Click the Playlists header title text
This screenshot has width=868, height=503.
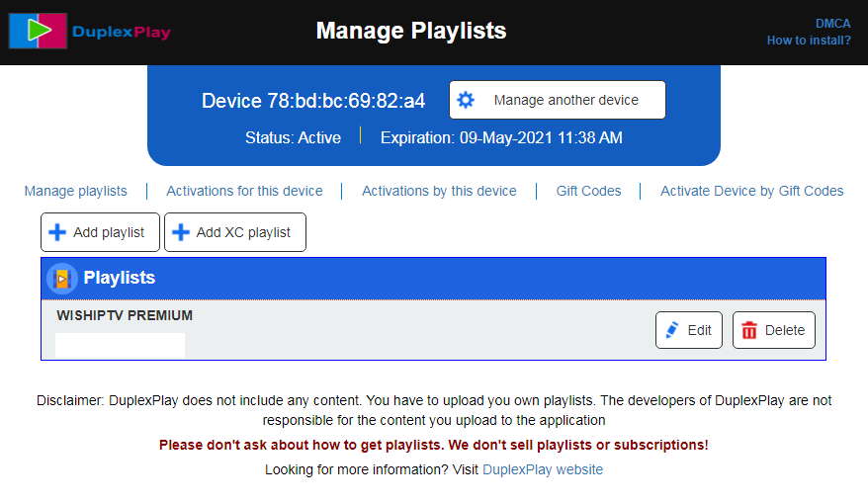pyautogui.click(x=120, y=278)
